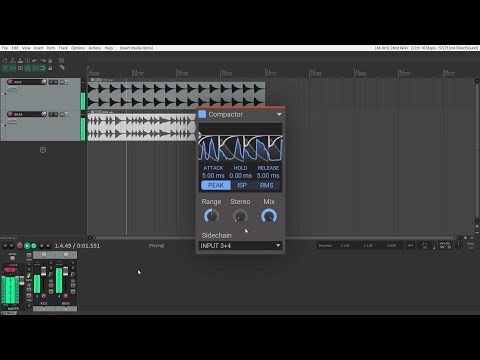Arm KICK channel record button in mixer
The width and height of the screenshot is (480, 360).
[x=43, y=296]
